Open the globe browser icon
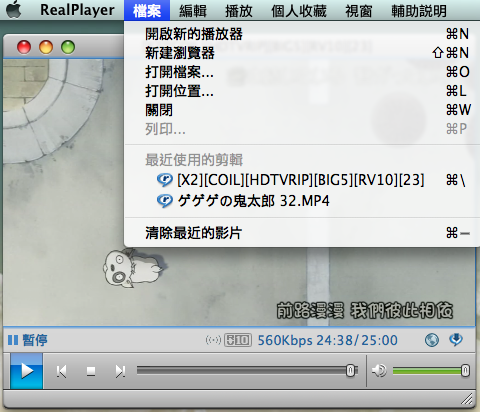 432,340
